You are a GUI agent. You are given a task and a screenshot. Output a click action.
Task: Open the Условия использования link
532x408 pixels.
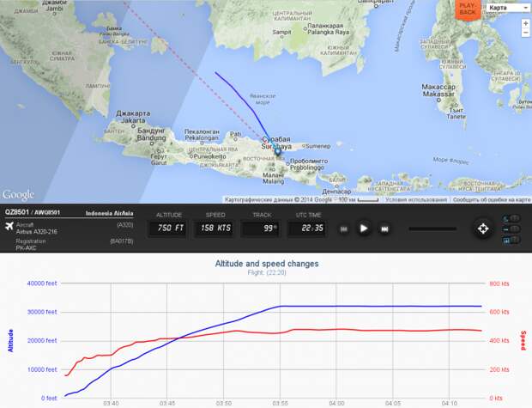[416, 200]
